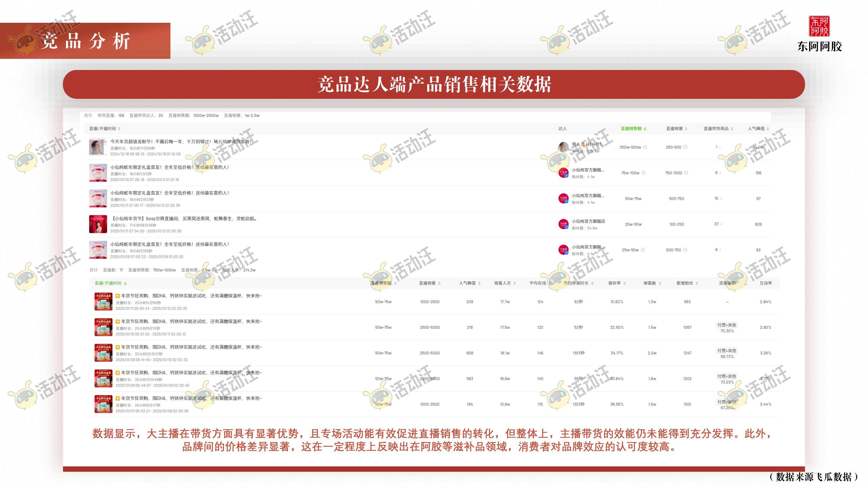Sort by 直播带货商品 arrow icon
The height and width of the screenshot is (488, 868).
point(732,129)
